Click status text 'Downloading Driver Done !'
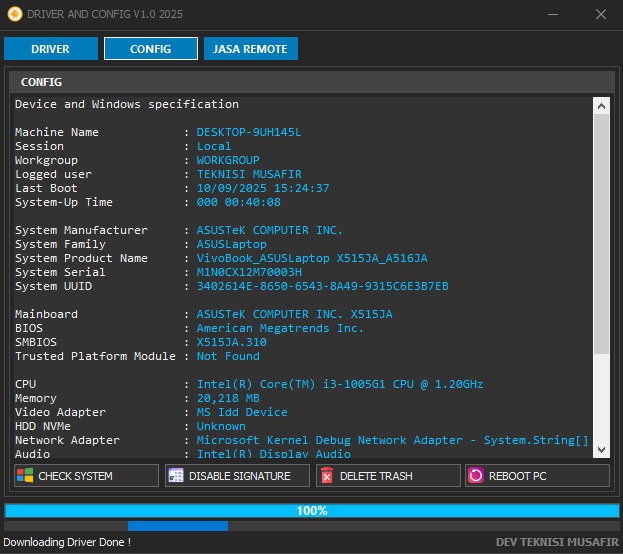 [67, 542]
